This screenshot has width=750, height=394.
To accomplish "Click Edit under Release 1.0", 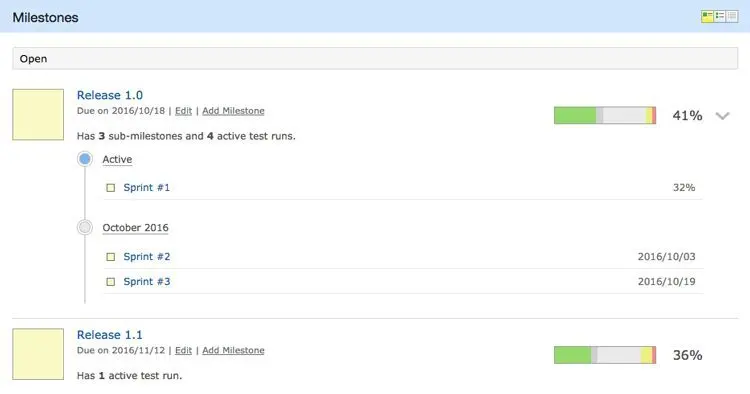I will point(183,111).
